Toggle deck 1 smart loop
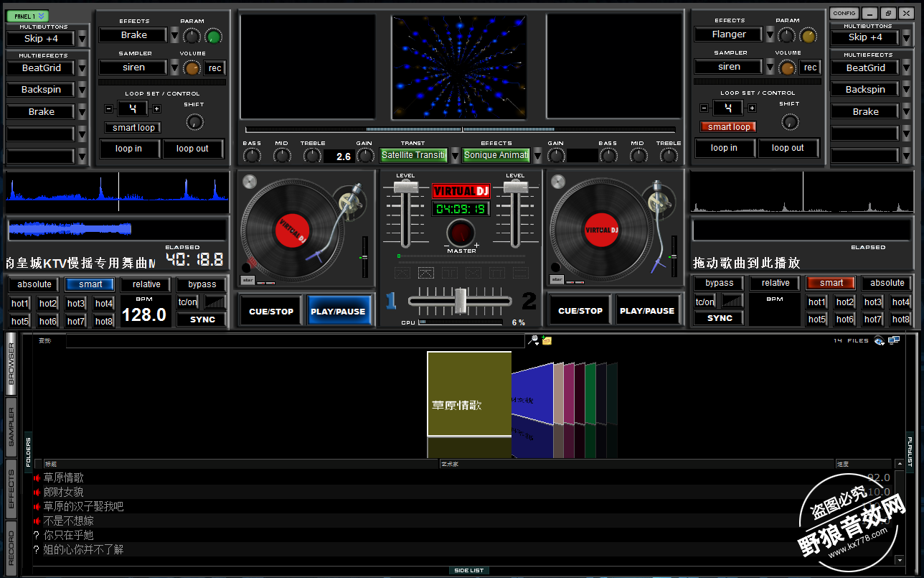 tap(133, 128)
